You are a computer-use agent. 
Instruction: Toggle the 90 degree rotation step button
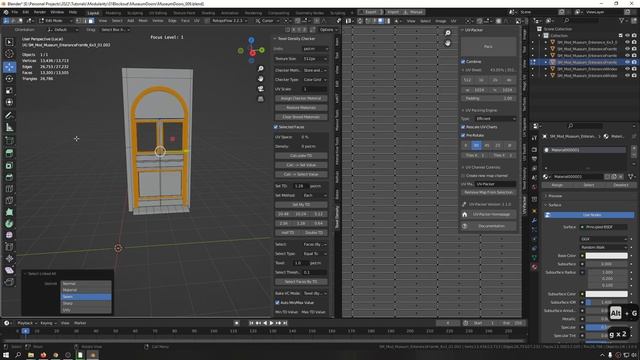[476, 145]
